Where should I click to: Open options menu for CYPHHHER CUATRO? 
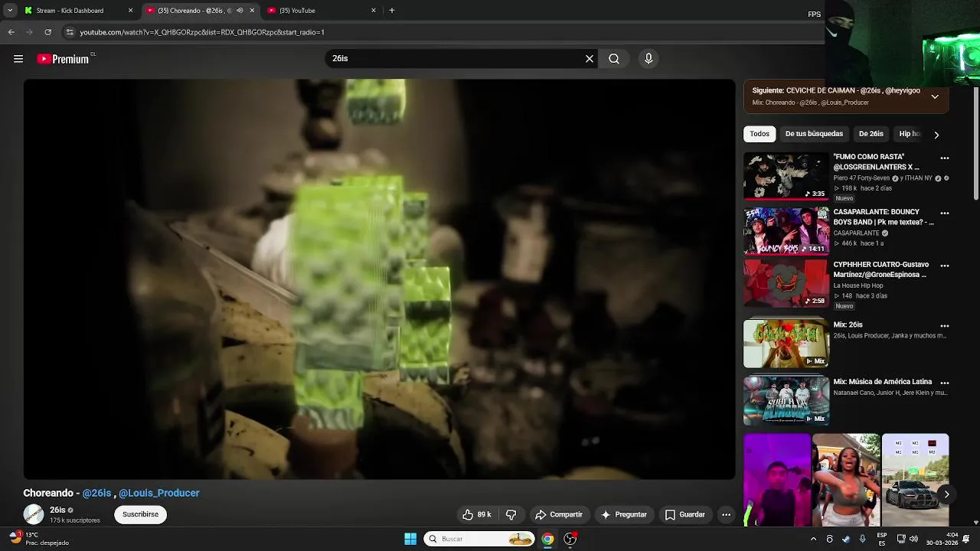pos(944,266)
